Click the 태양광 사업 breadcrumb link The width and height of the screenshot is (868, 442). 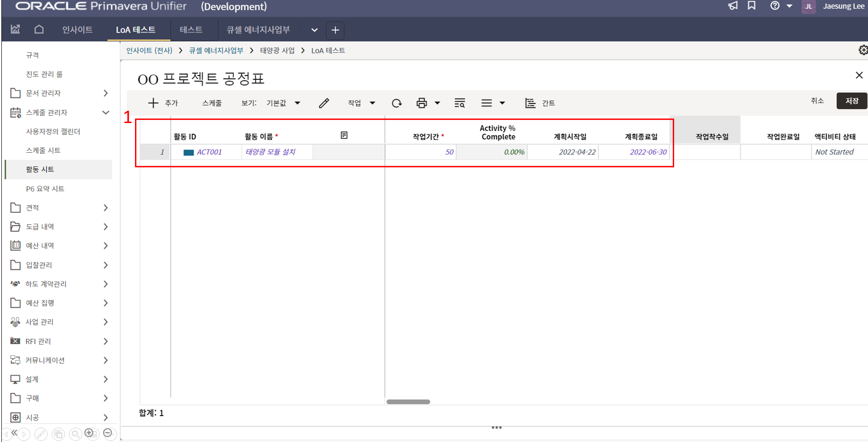277,51
